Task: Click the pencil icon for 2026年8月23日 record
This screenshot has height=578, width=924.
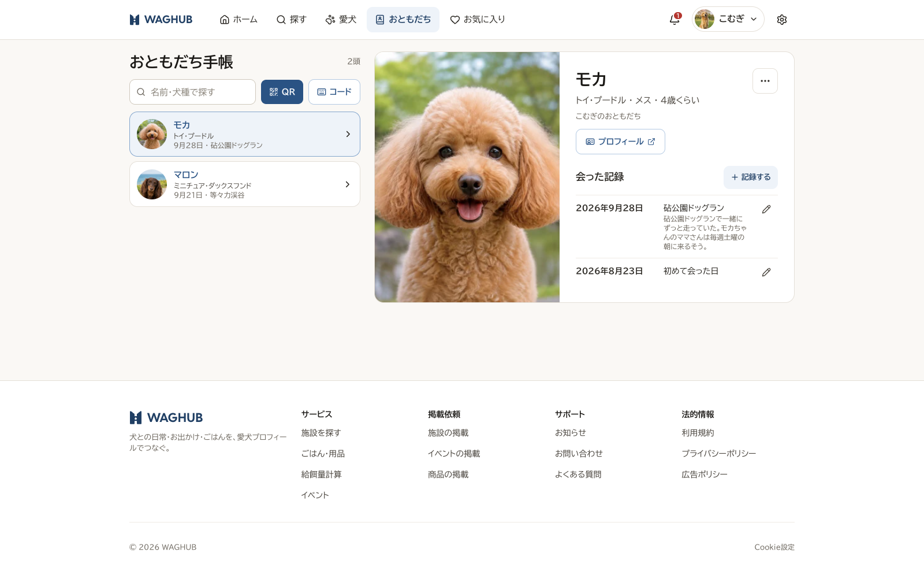Action: point(766,272)
